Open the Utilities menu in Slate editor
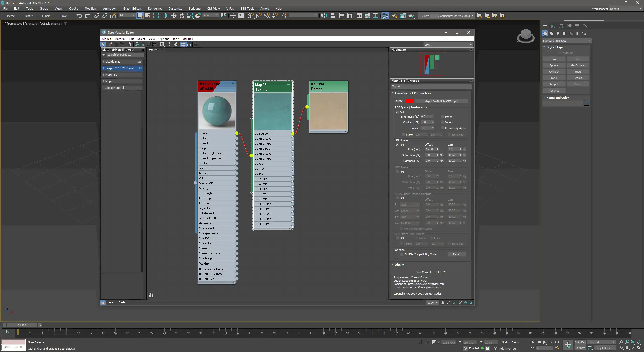The height and width of the screenshot is (352, 644). 188,39
